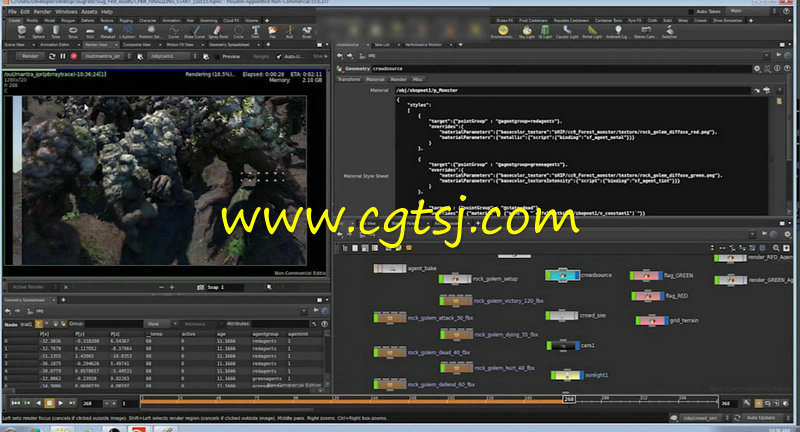Toggle display flag on cam1 node
Image resolution: width=800 pixels, height=432 pixels.
578,346
